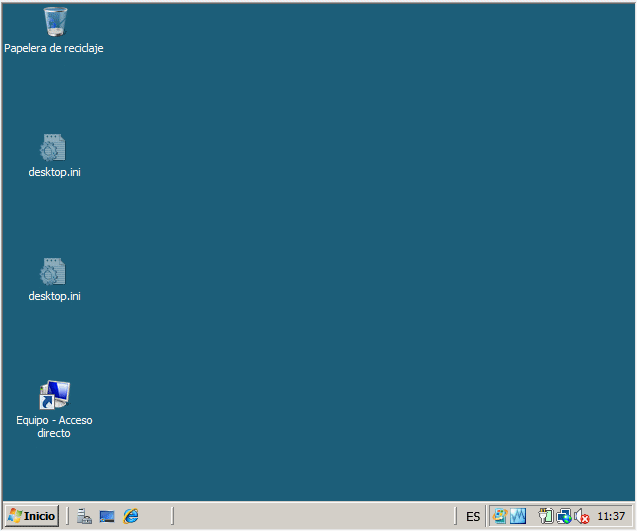Click the power plug tray icon
This screenshot has width=637, height=531.
click(x=546, y=516)
